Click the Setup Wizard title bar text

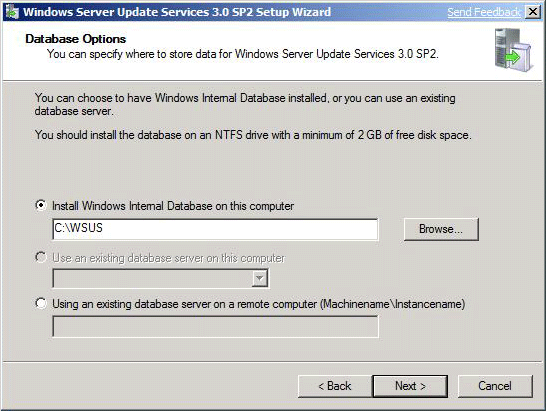pos(177,12)
